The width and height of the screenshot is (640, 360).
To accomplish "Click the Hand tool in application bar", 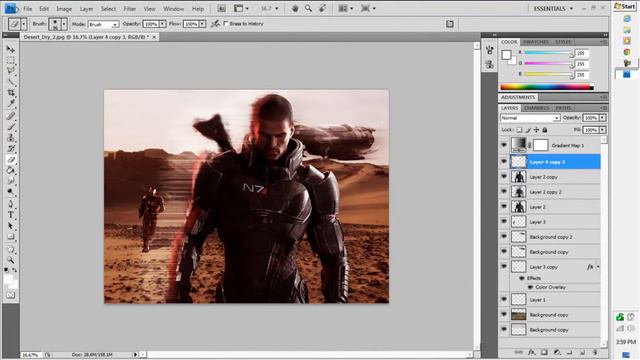I will pos(295,8).
